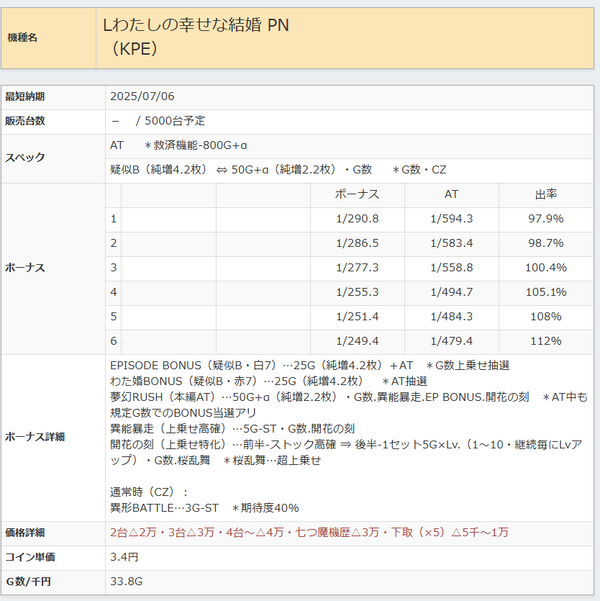Select bonus probability 1/251.4
The height and width of the screenshot is (601, 600).
[357, 317]
